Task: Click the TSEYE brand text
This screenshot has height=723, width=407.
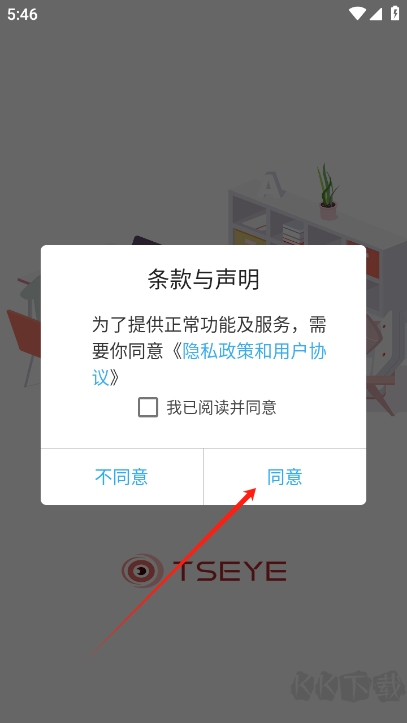Action: point(230,571)
